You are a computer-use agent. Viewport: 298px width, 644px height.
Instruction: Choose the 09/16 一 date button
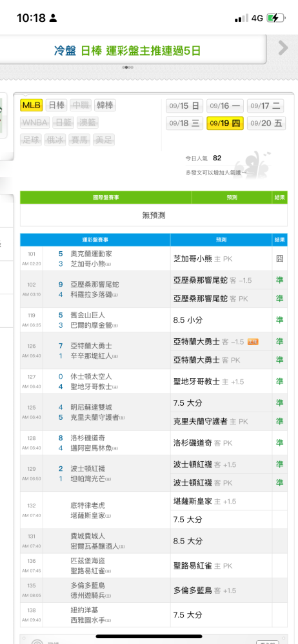[224, 106]
